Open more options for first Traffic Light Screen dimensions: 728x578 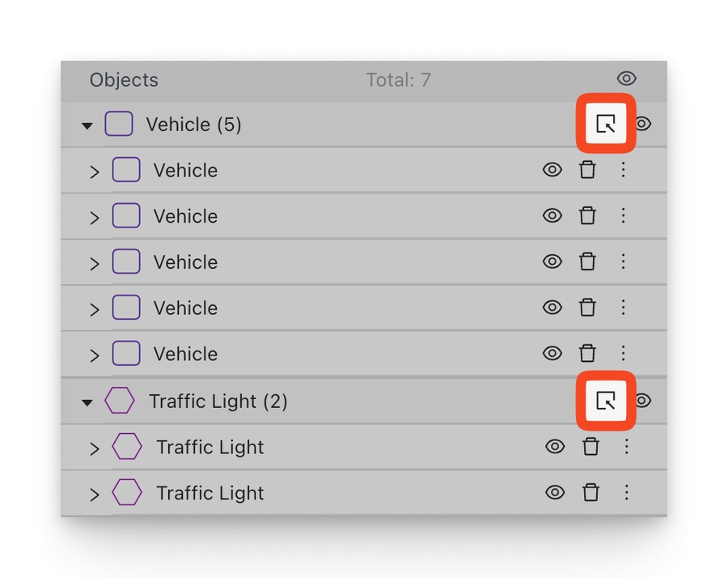pyautogui.click(x=626, y=447)
